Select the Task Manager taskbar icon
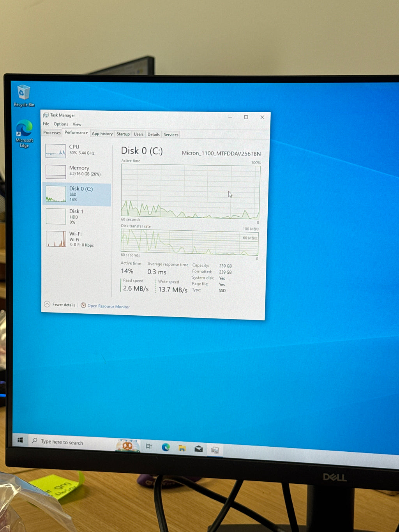 (215, 450)
